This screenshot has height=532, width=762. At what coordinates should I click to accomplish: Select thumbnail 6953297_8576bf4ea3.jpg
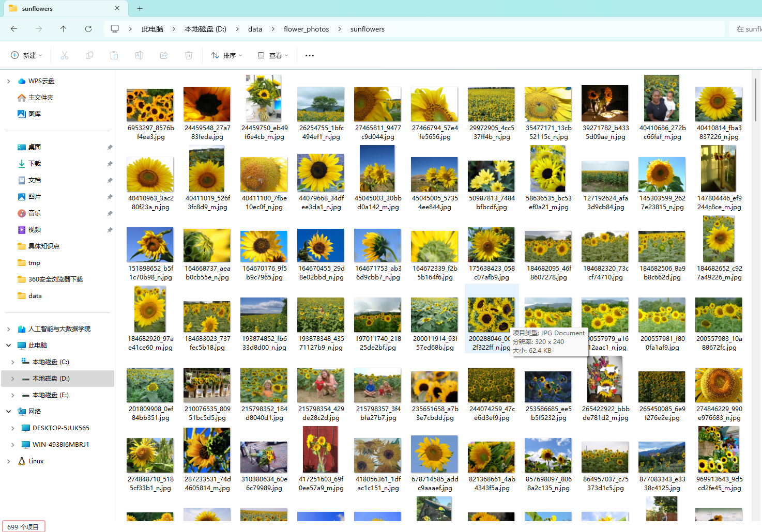150,105
